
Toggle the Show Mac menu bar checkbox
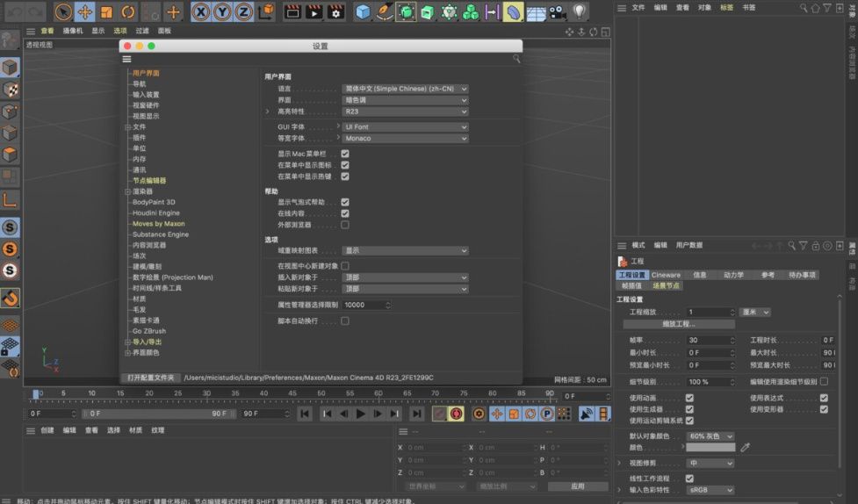pyautogui.click(x=345, y=154)
